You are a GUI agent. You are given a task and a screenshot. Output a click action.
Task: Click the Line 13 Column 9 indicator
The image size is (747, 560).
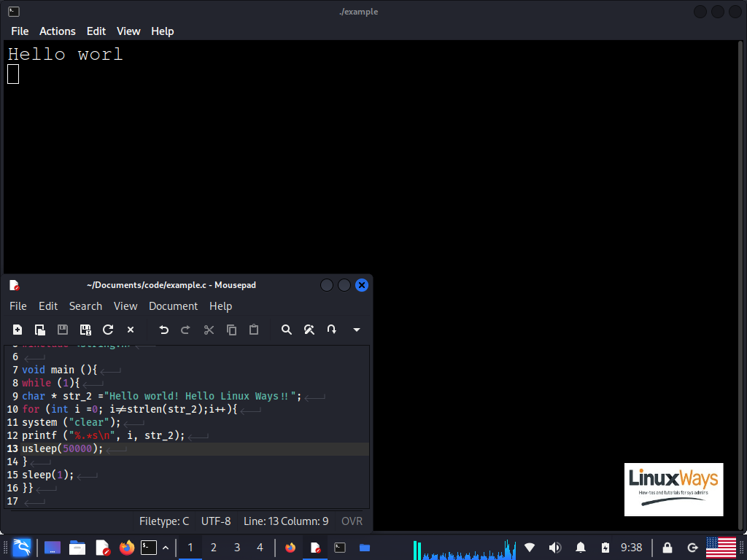tap(286, 521)
